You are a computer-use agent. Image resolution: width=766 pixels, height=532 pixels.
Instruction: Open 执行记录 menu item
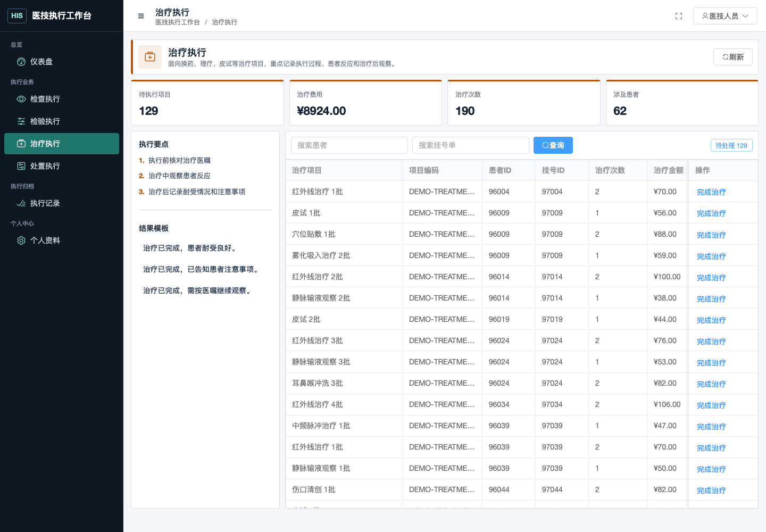[62, 203]
